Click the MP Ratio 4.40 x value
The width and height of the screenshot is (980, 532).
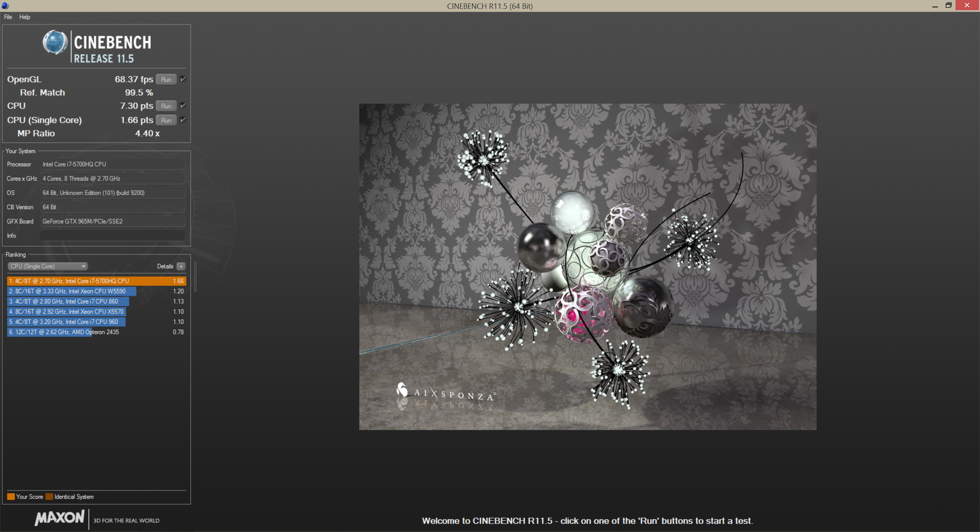(x=147, y=133)
